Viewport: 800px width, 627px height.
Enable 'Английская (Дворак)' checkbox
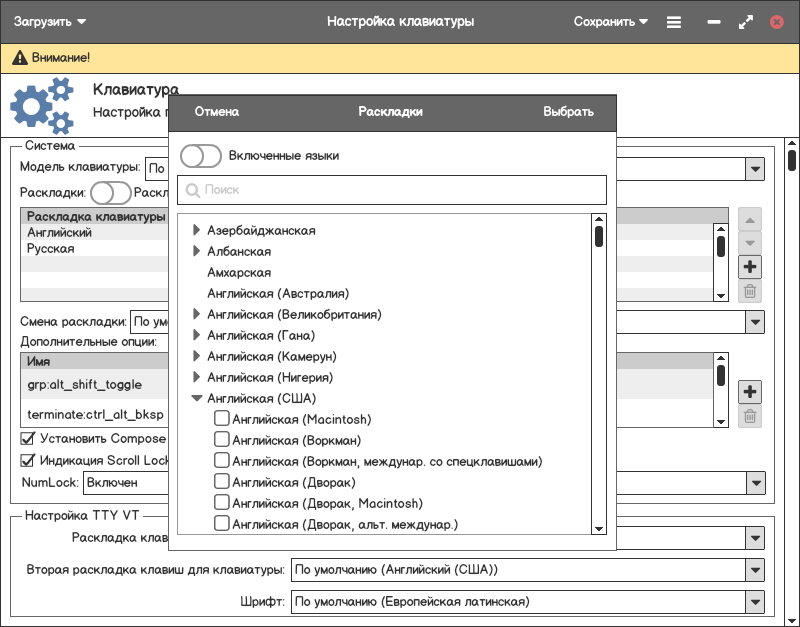pyautogui.click(x=222, y=482)
